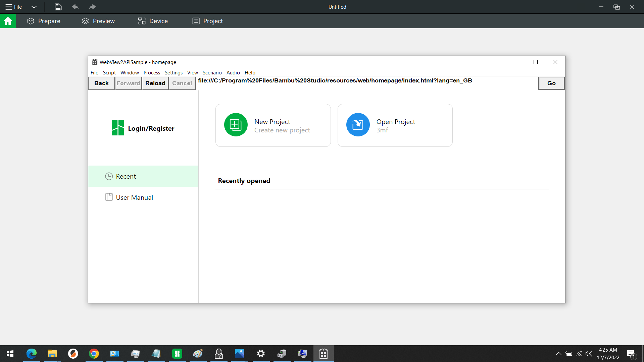Open the File hamburger menu
Screen dimensions: 644x362
coord(13,7)
